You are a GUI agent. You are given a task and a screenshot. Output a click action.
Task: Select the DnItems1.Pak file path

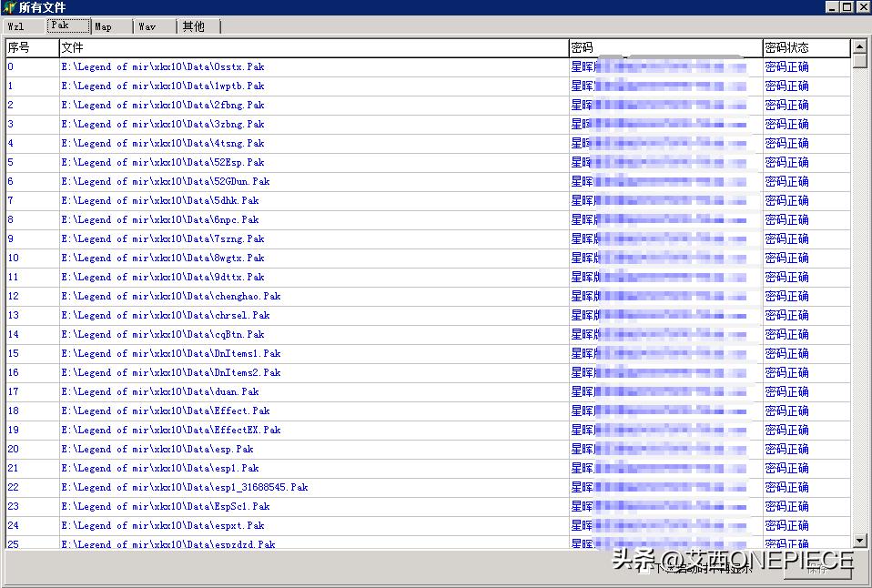point(171,353)
